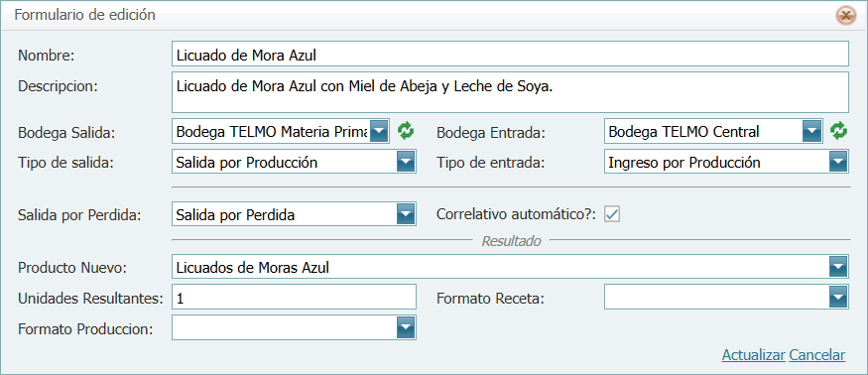Screen dimensions: 868x375
Task: Click the Bodega TELMO Central value
Action: 683,132
